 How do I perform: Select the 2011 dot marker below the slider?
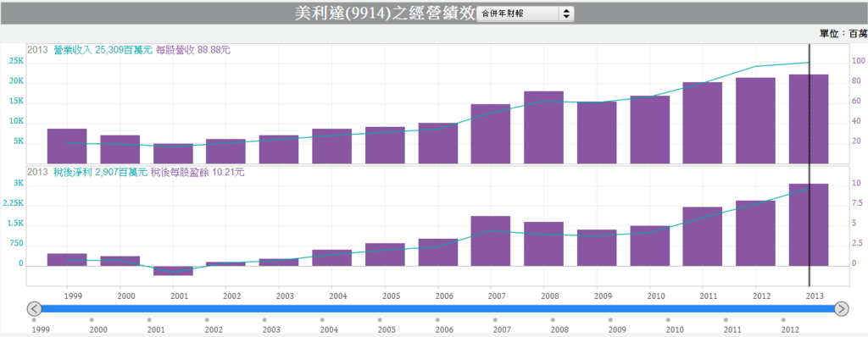[x=726, y=320]
